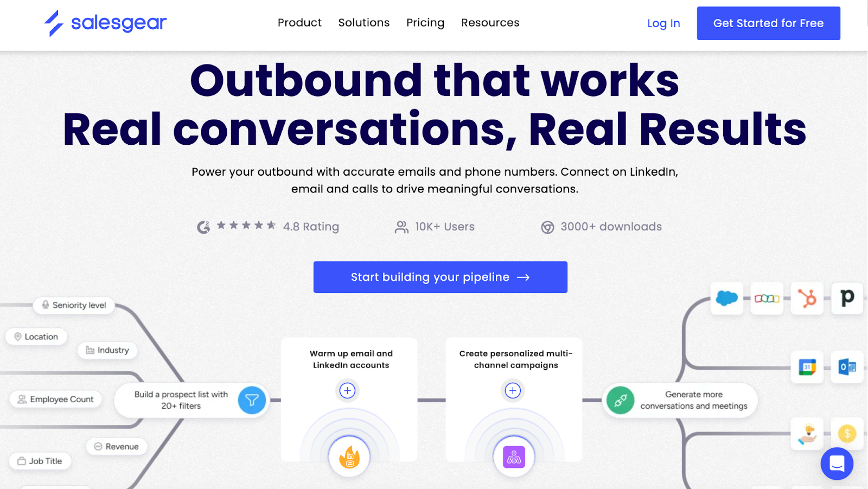Open the Pipedrive integration icon
This screenshot has height=489, width=868.
point(847,298)
